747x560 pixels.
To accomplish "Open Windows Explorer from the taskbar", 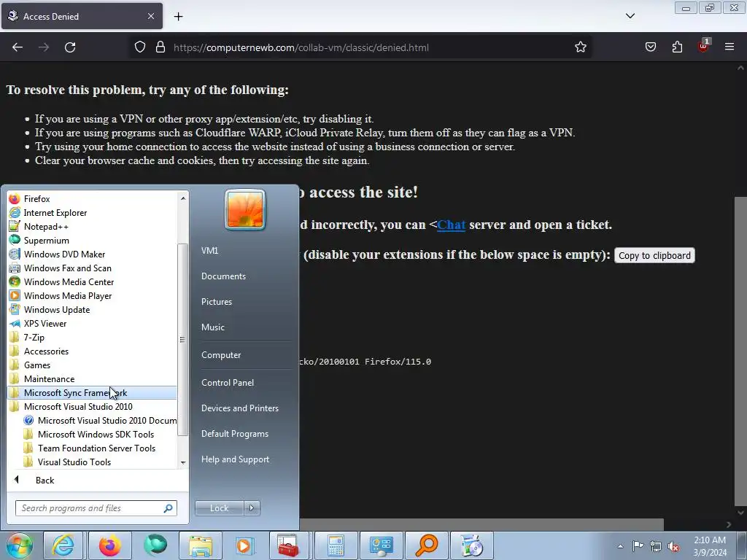I will click(x=201, y=545).
